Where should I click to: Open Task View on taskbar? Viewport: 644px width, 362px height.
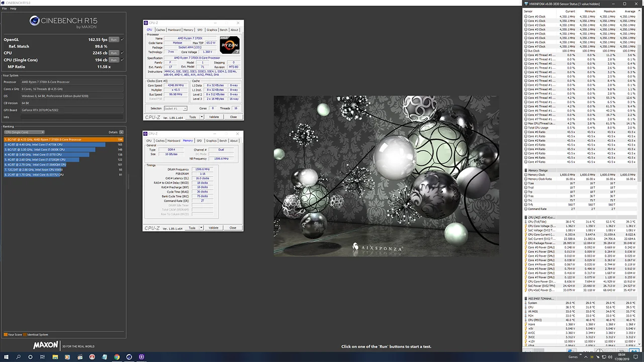[43, 357]
